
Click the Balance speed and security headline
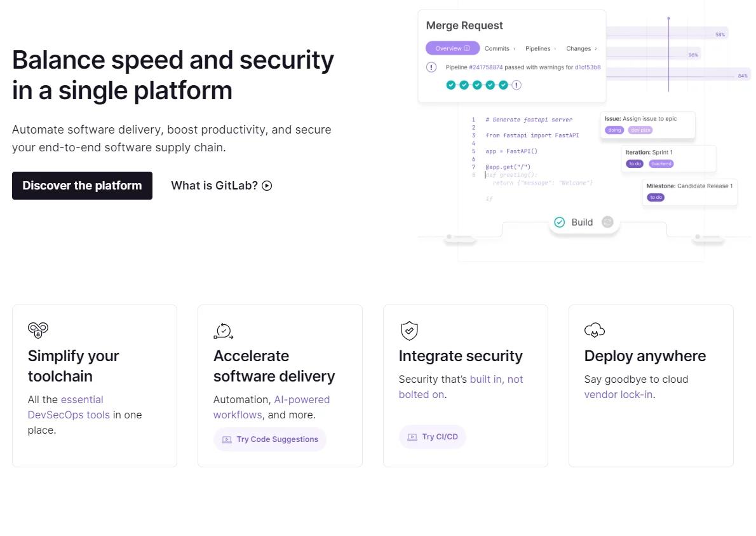click(x=173, y=75)
